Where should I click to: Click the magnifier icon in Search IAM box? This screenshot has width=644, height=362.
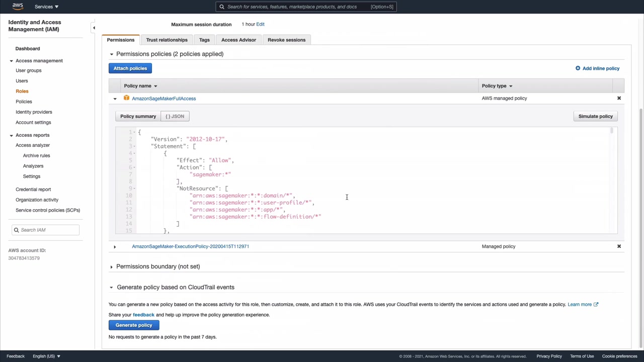point(17,230)
